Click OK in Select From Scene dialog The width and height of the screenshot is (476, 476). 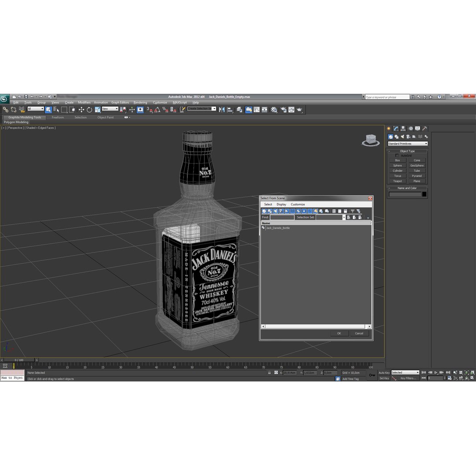pyautogui.click(x=339, y=333)
